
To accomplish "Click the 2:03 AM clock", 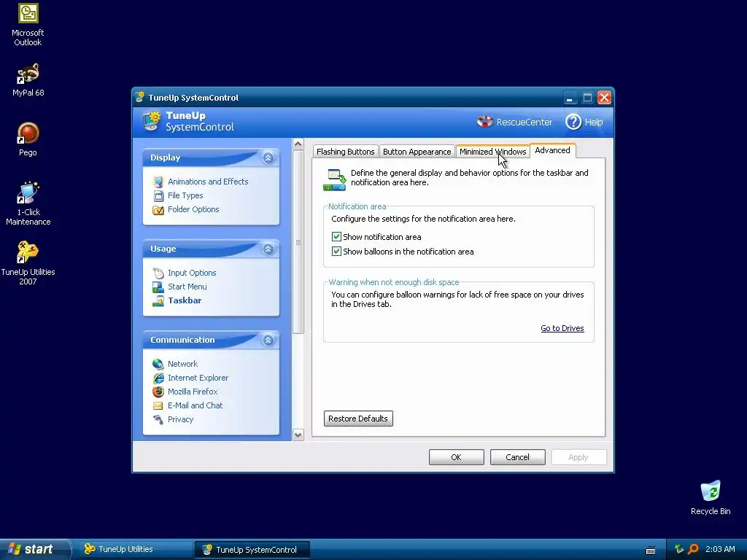I will (720, 549).
